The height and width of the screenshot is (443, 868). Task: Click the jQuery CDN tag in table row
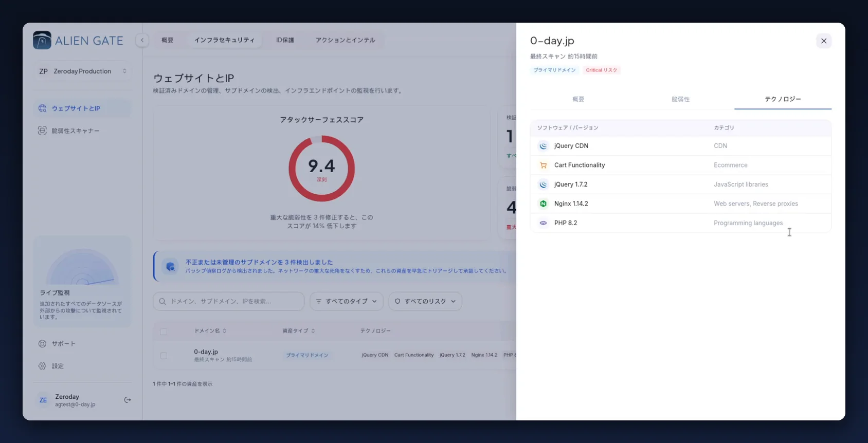coord(375,355)
